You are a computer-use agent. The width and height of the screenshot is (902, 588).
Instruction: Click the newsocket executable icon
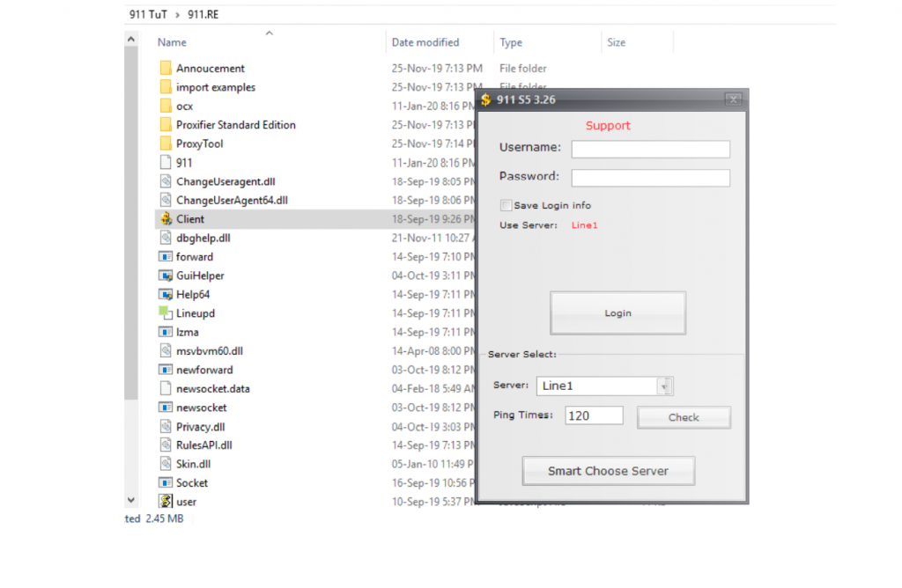(x=166, y=408)
